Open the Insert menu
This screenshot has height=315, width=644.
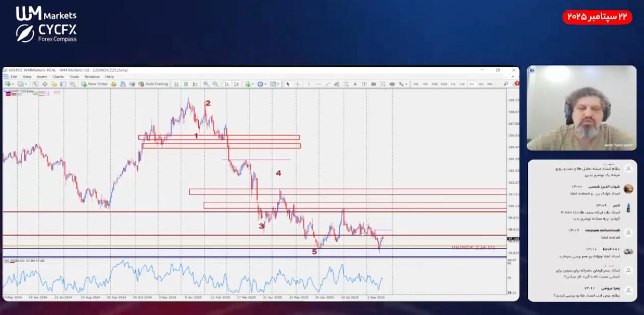[42, 77]
